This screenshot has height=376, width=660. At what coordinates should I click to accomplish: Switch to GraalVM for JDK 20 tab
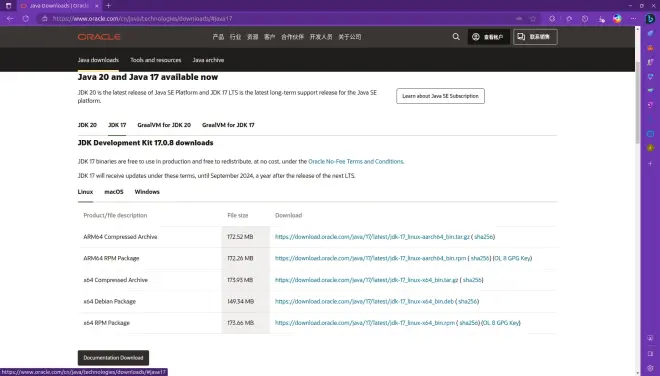[x=164, y=125]
